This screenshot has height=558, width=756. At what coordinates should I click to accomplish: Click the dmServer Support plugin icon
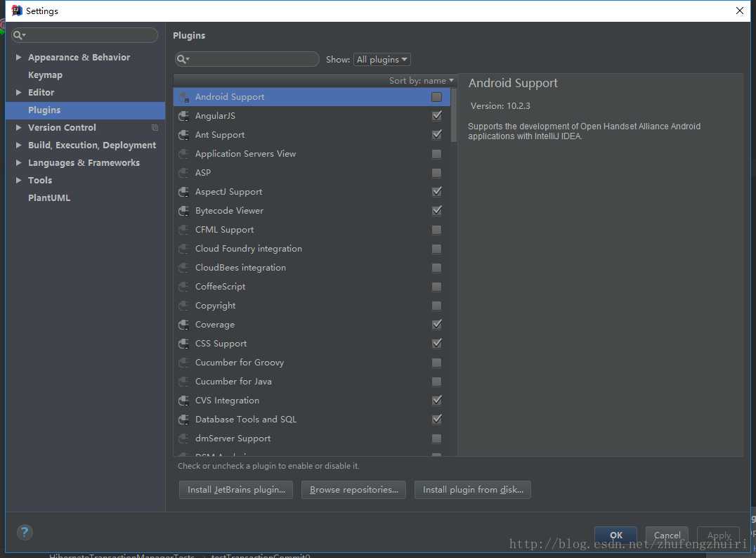(183, 439)
